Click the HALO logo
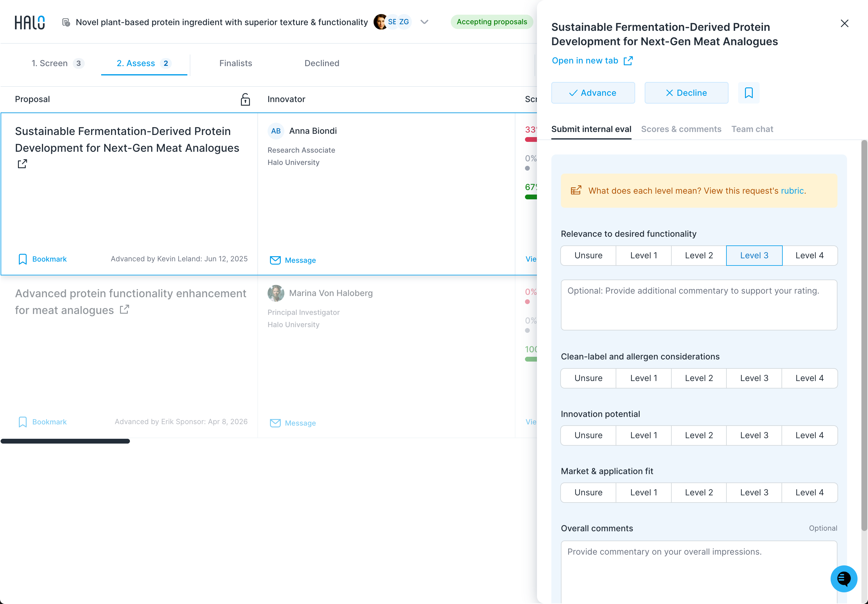Image resolution: width=868 pixels, height=604 pixels. pyautogui.click(x=30, y=22)
